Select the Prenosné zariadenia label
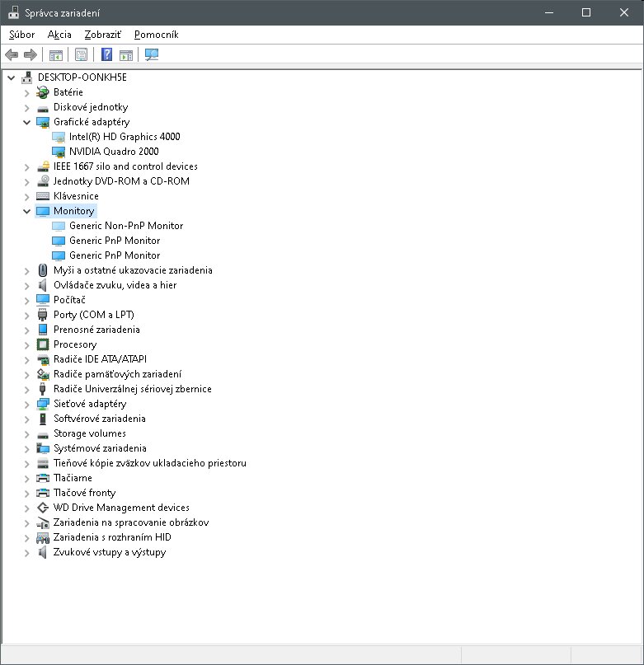The width and height of the screenshot is (644, 665). pyautogui.click(x=96, y=330)
